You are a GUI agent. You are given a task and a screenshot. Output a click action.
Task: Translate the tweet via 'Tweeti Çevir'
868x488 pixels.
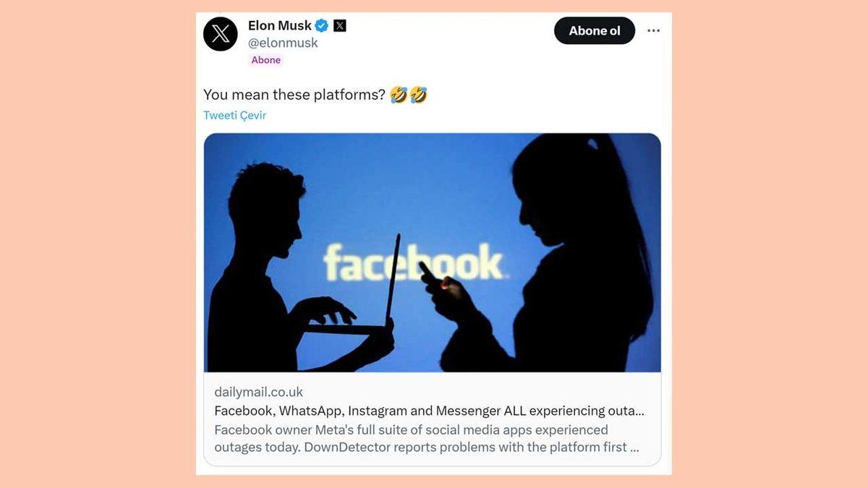[234, 115]
